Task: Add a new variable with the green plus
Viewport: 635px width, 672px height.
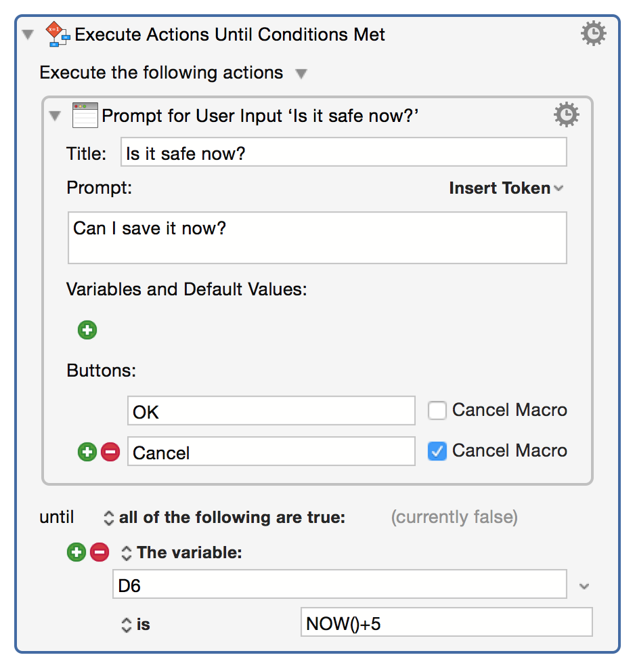Action: click(87, 330)
